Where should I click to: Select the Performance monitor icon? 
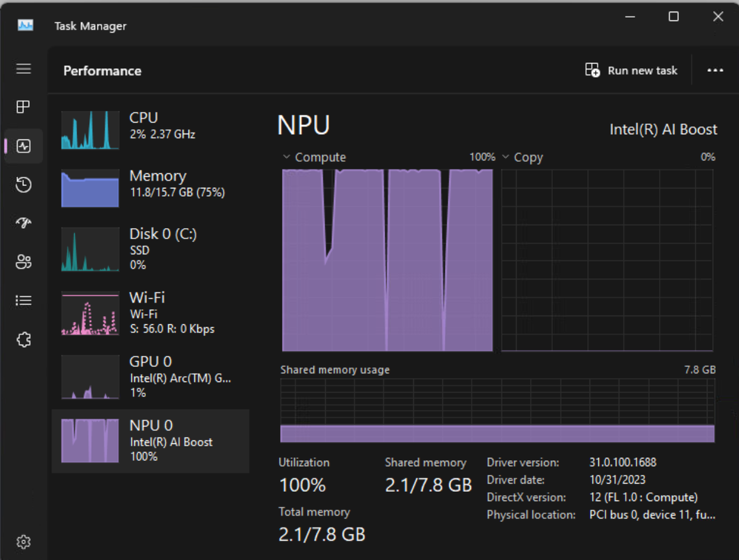(x=23, y=146)
